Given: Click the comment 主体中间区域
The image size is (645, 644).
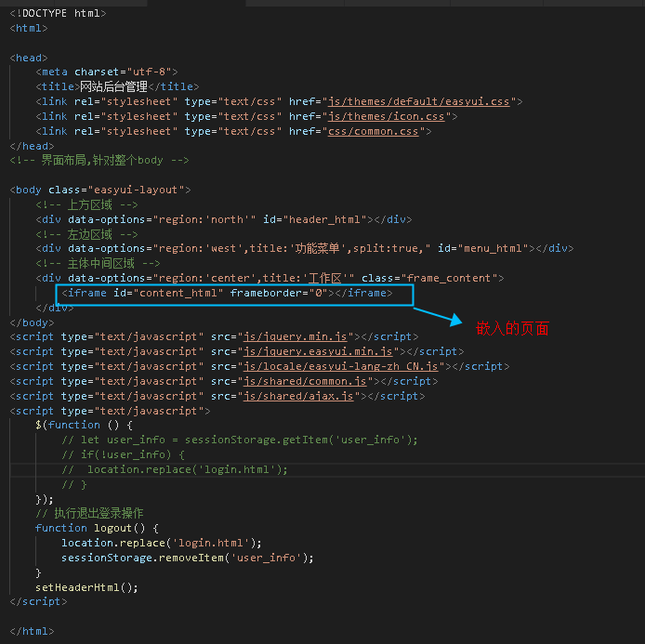Looking at the screenshot, I should click(x=98, y=263).
